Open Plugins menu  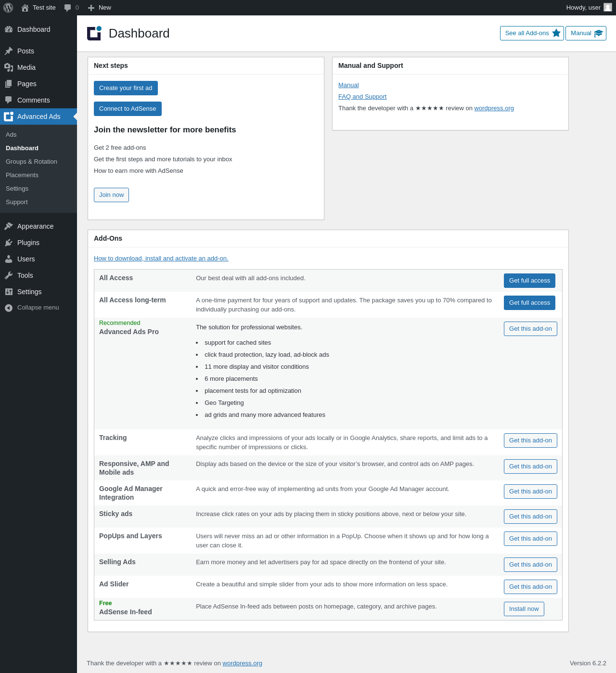pos(38,243)
